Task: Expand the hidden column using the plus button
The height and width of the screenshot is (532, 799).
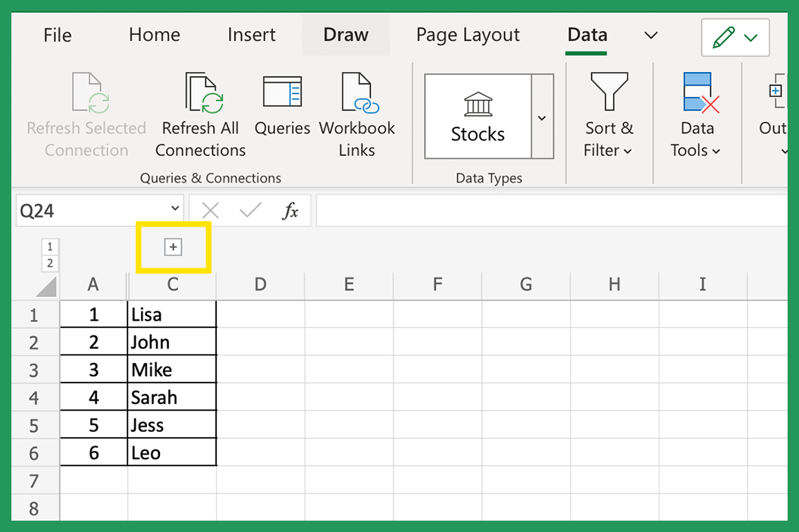Action: coord(174,246)
